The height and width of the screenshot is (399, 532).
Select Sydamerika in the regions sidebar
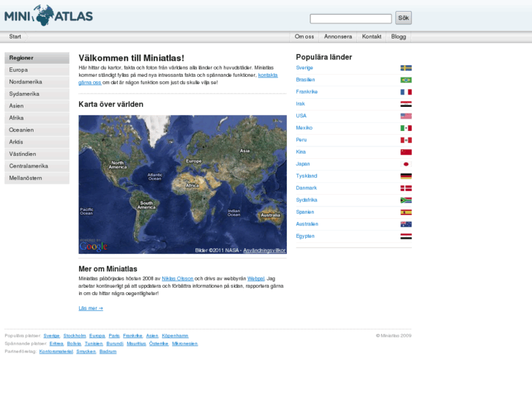coord(37,94)
